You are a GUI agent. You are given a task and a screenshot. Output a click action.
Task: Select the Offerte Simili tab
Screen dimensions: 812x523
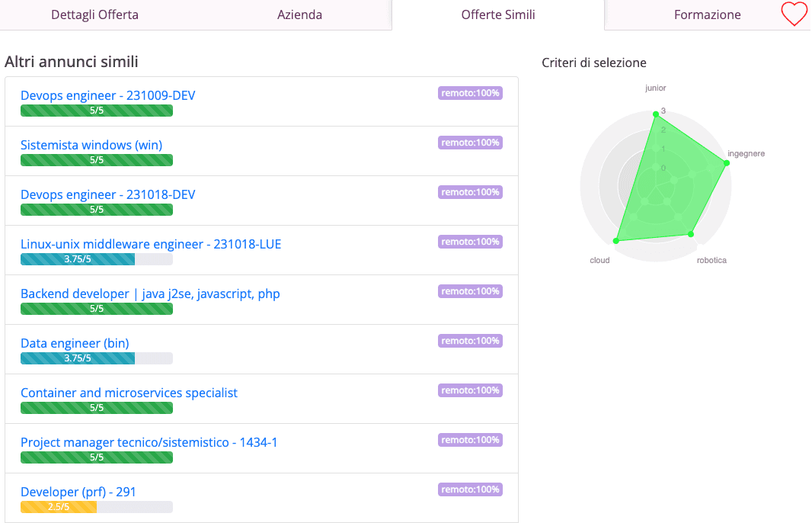pyautogui.click(x=497, y=14)
